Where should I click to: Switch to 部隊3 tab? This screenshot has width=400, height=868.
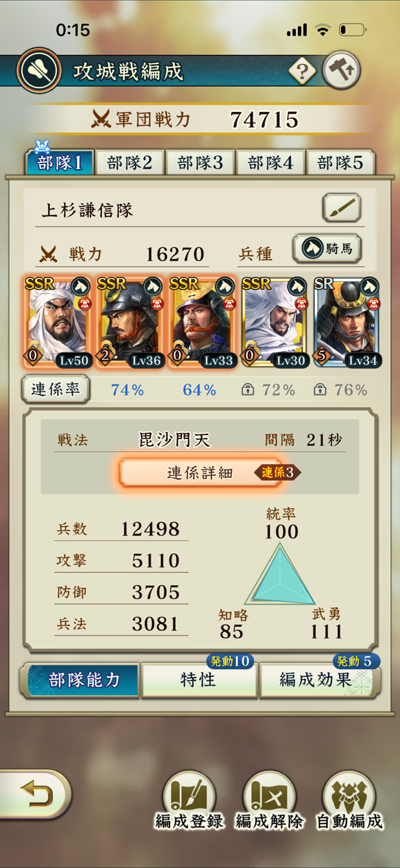pos(200,163)
